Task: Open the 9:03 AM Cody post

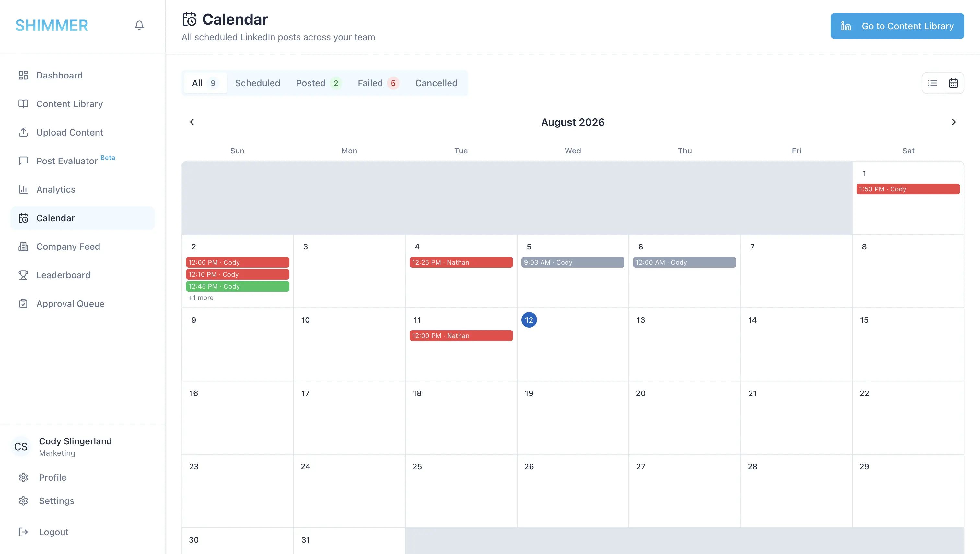Action: click(x=573, y=262)
